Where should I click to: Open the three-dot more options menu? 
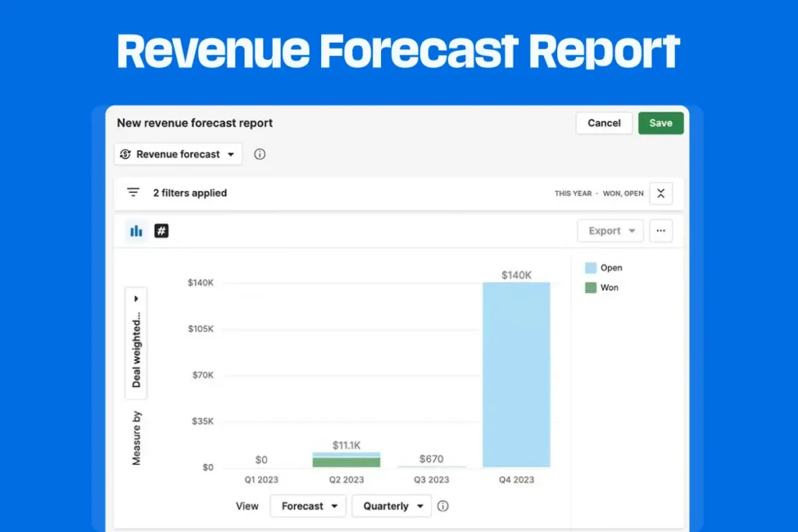click(x=661, y=231)
